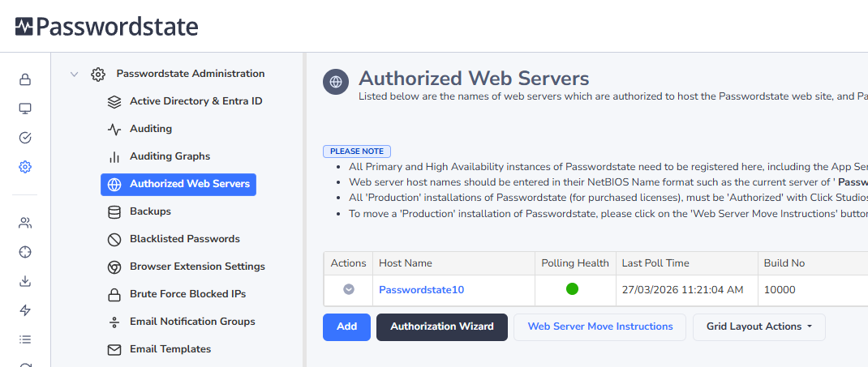Click the Passwordstate logo
868x367 pixels.
pos(106,26)
